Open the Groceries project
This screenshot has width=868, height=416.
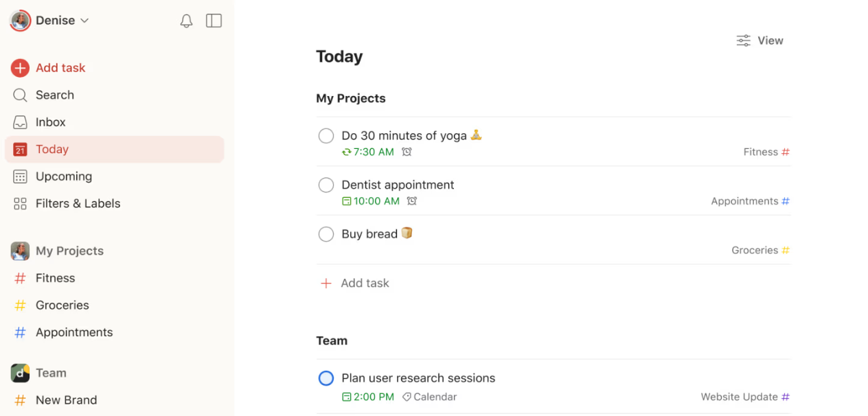click(62, 305)
